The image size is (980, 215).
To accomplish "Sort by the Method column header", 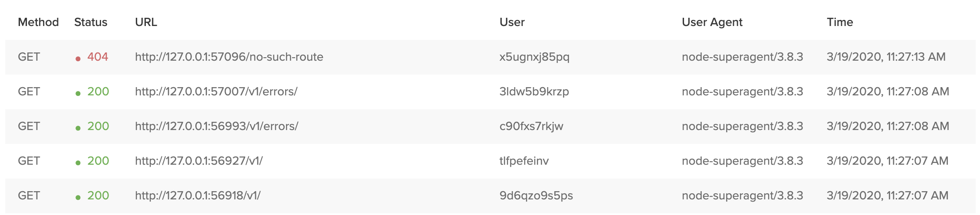I will 38,22.
